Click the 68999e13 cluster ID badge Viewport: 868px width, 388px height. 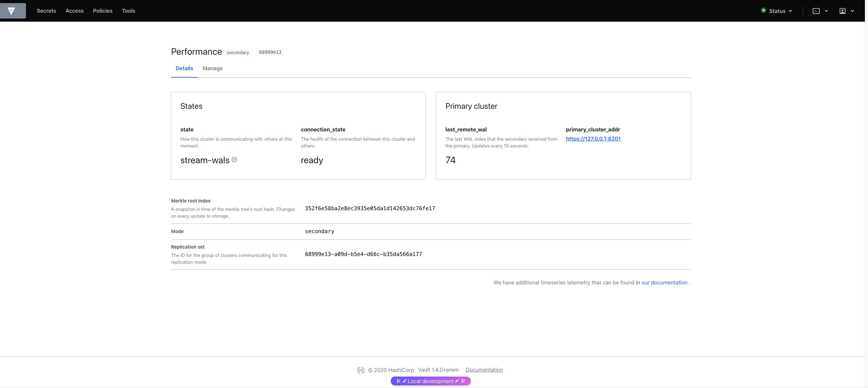pyautogui.click(x=270, y=52)
